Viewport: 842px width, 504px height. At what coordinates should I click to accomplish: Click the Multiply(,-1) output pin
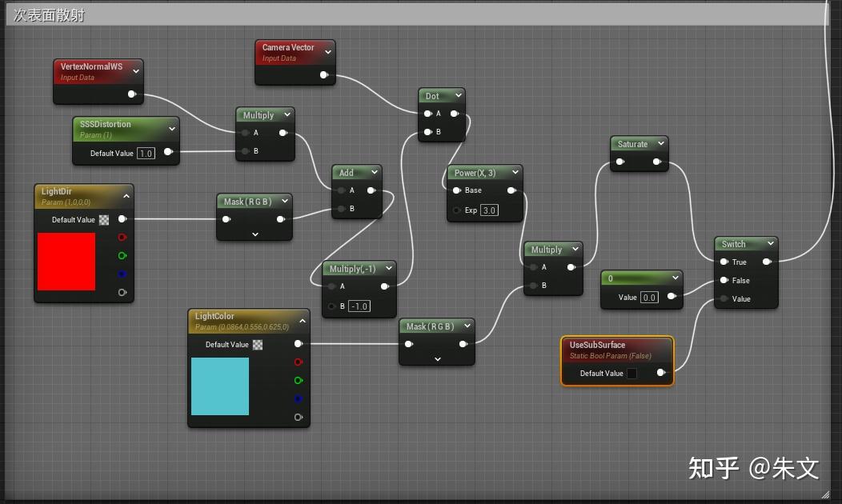pyautogui.click(x=384, y=286)
